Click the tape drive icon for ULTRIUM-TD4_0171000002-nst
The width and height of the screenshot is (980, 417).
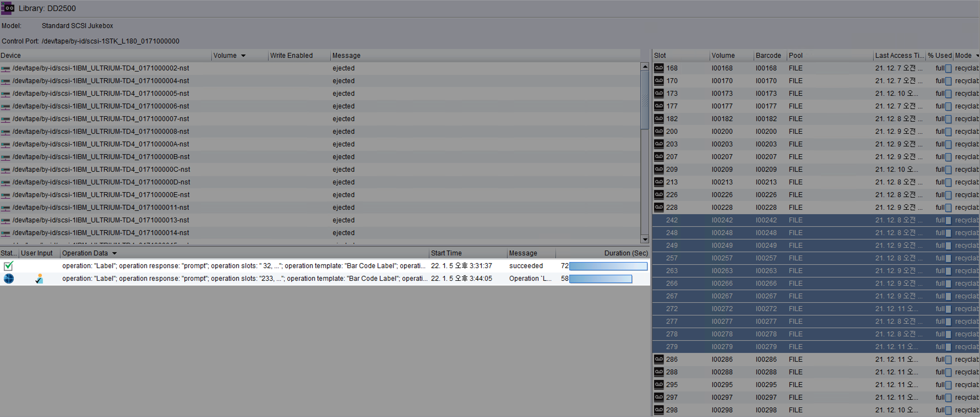coord(5,68)
